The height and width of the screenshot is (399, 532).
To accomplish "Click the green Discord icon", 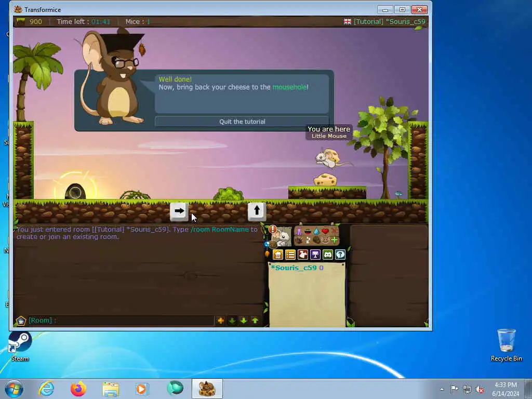I will 328,255.
